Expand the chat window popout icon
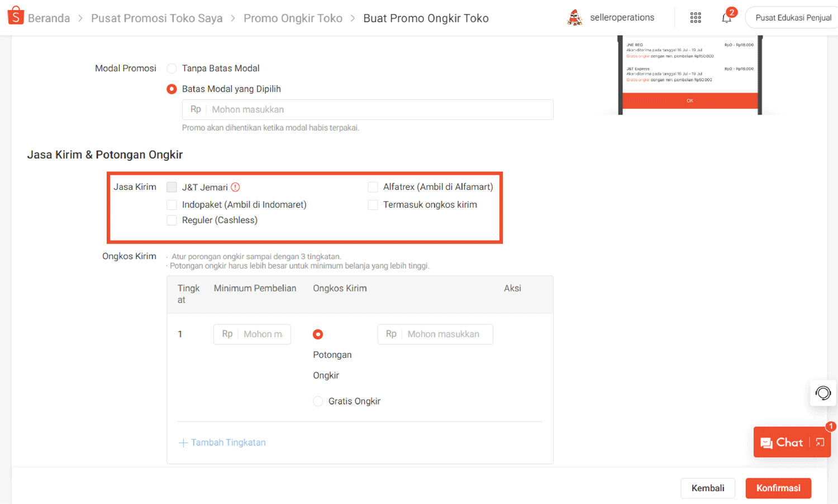 [x=820, y=443]
